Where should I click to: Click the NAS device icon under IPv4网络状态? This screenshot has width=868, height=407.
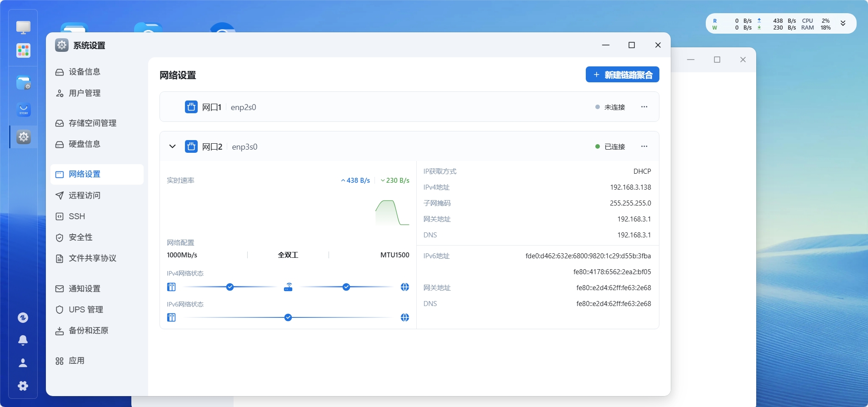(171, 287)
